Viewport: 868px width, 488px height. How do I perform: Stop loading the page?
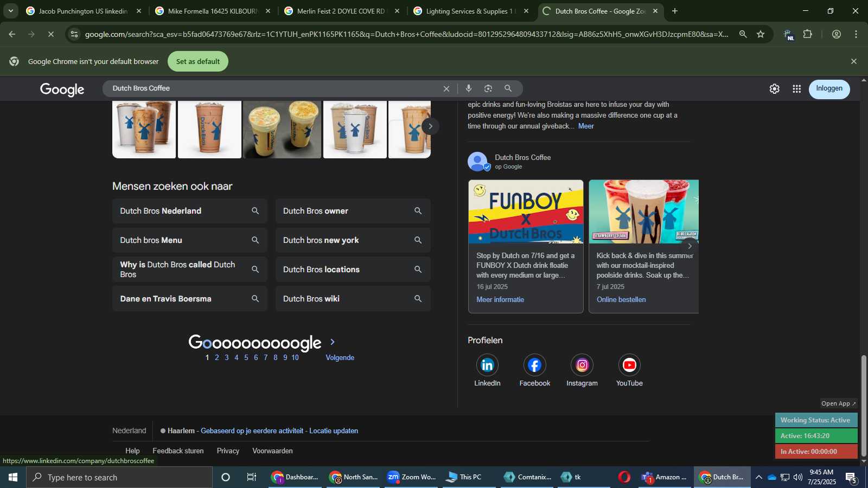click(50, 34)
